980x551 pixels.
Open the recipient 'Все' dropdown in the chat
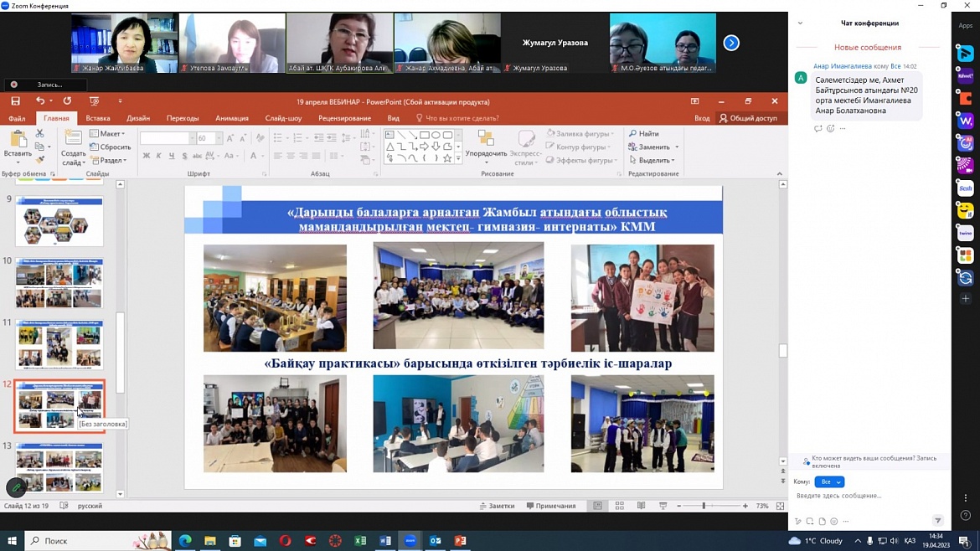click(828, 482)
